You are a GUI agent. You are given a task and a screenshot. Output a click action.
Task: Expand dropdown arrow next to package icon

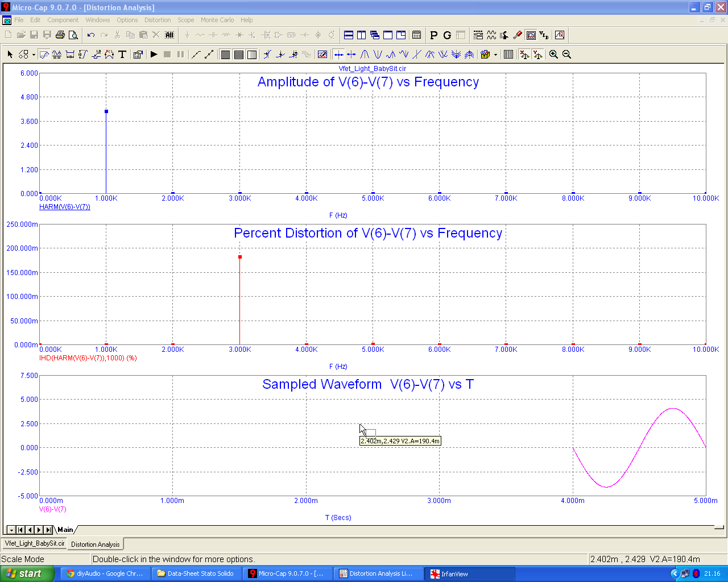coord(495,55)
